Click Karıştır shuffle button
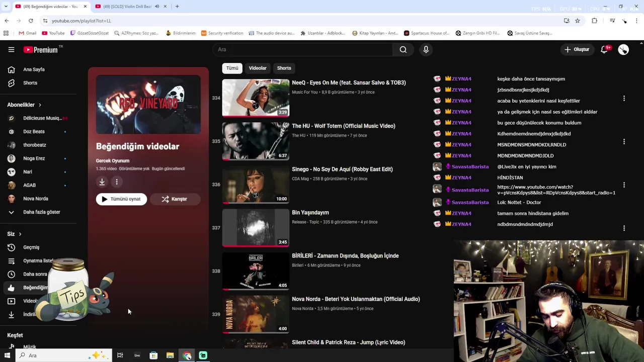Image resolution: width=644 pixels, height=362 pixels. [175, 199]
